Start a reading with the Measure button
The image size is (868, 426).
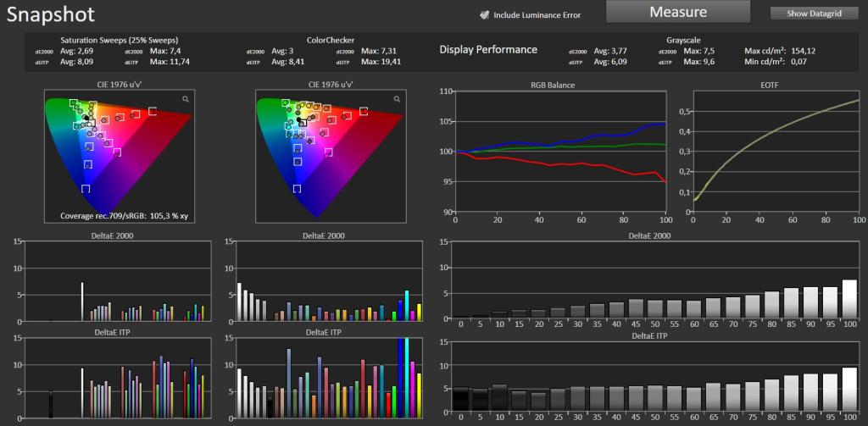click(678, 12)
